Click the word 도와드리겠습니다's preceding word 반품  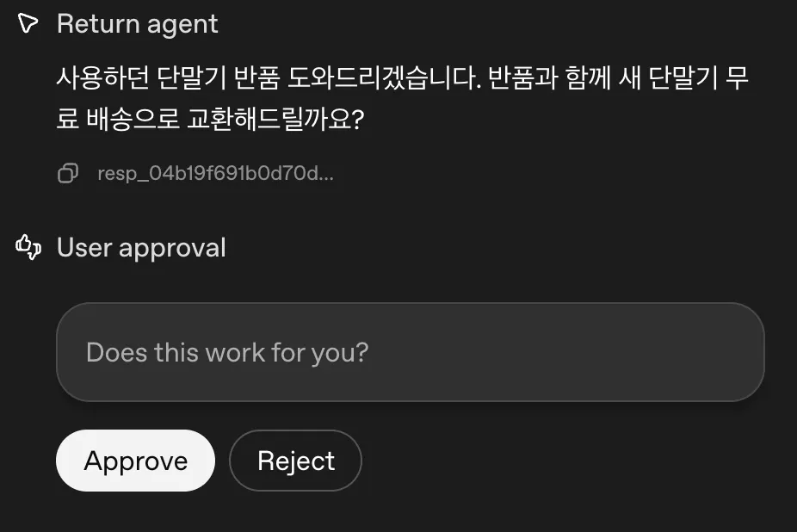pyautogui.click(x=256, y=78)
